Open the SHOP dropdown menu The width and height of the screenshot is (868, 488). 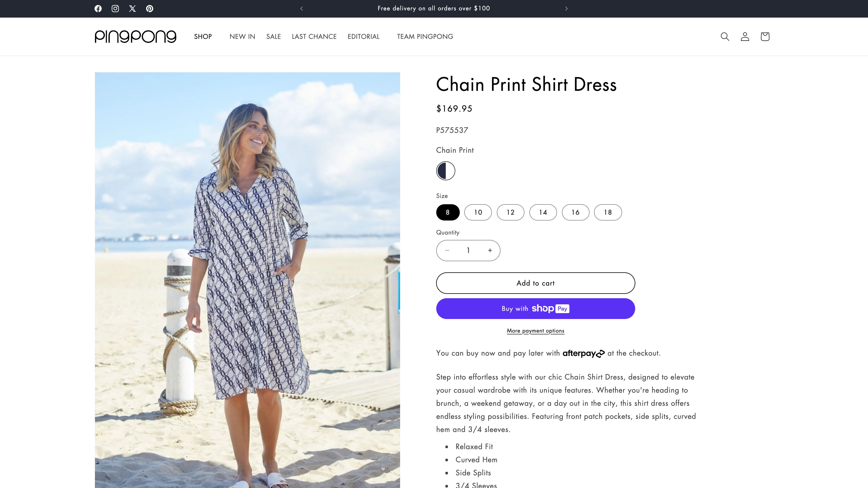[203, 36]
